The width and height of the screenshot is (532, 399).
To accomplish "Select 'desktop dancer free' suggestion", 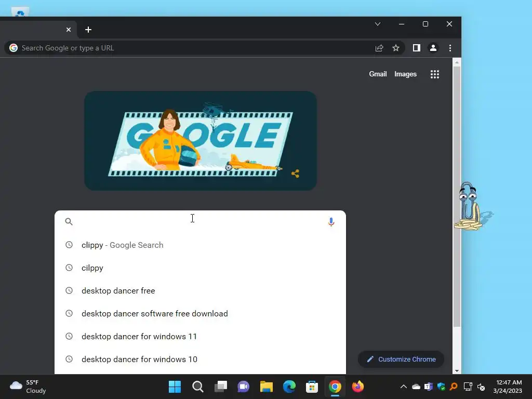I will coord(200,291).
